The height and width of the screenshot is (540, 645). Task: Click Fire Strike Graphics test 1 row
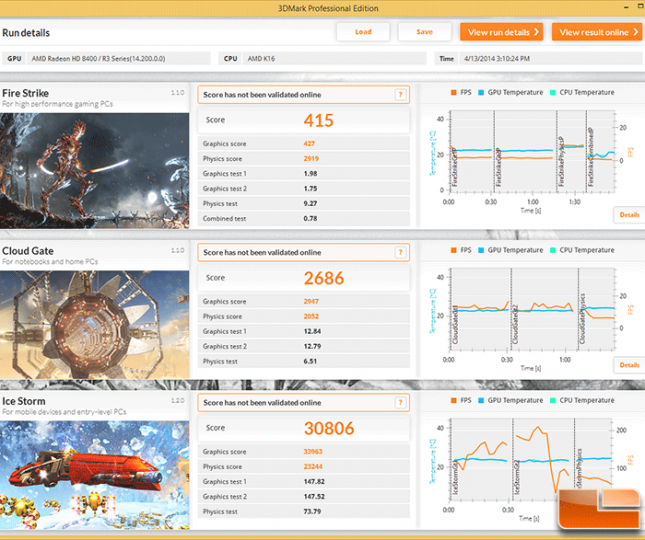[x=304, y=174]
